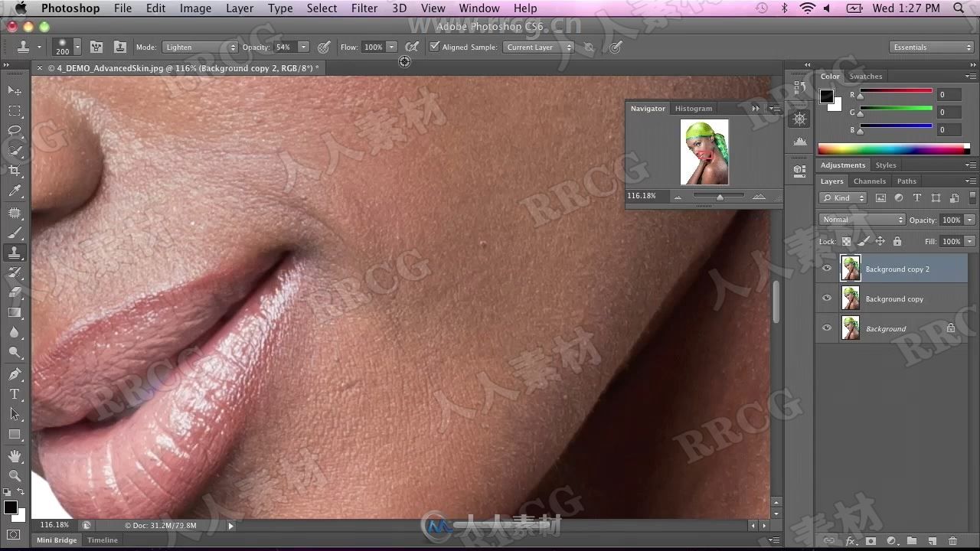This screenshot has height=551, width=980.
Task: Open the layer Kind filter dropdown
Action: [843, 197]
